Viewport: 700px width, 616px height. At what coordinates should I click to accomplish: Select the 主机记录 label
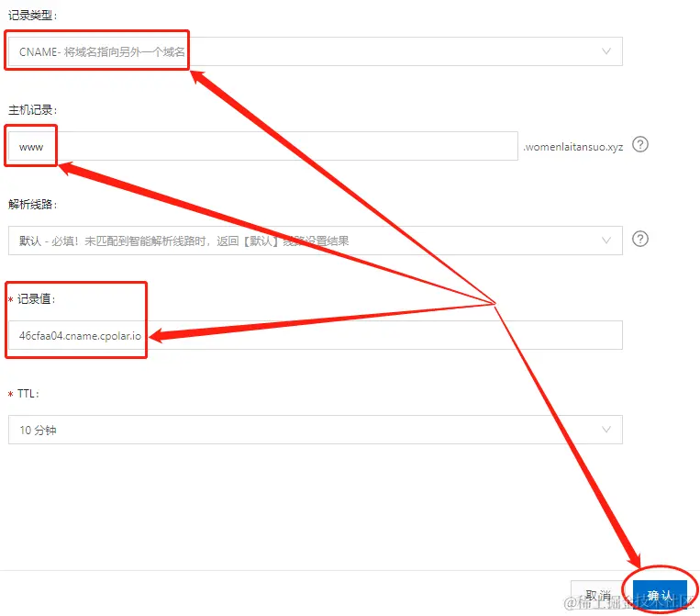coord(32,110)
